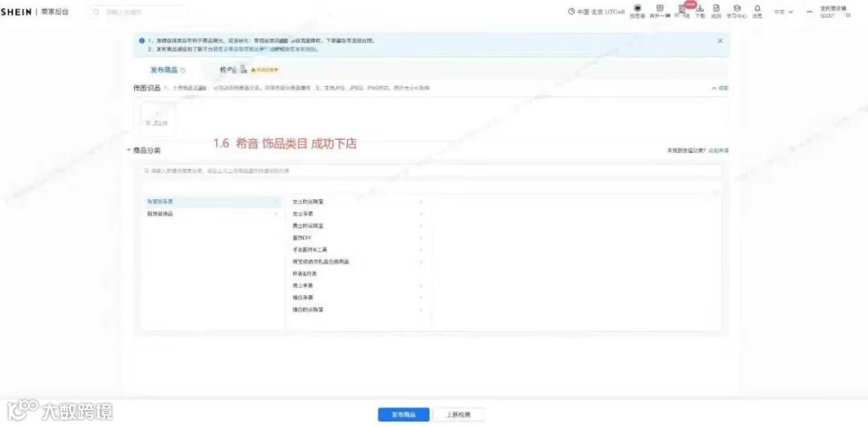Switch to the second tab beside 发布商品

tap(232, 70)
